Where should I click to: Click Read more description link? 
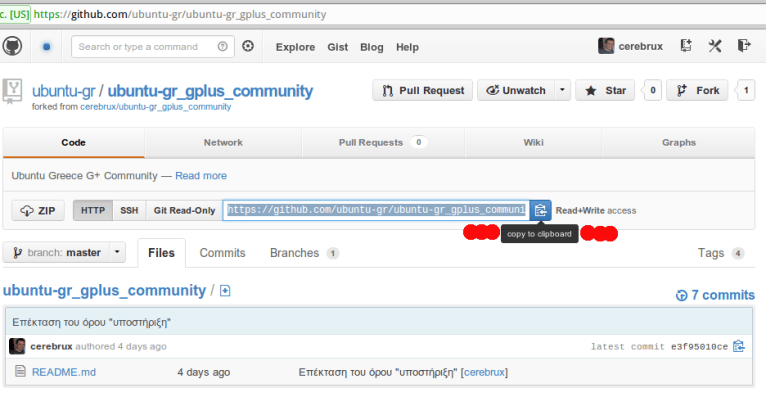(x=201, y=176)
